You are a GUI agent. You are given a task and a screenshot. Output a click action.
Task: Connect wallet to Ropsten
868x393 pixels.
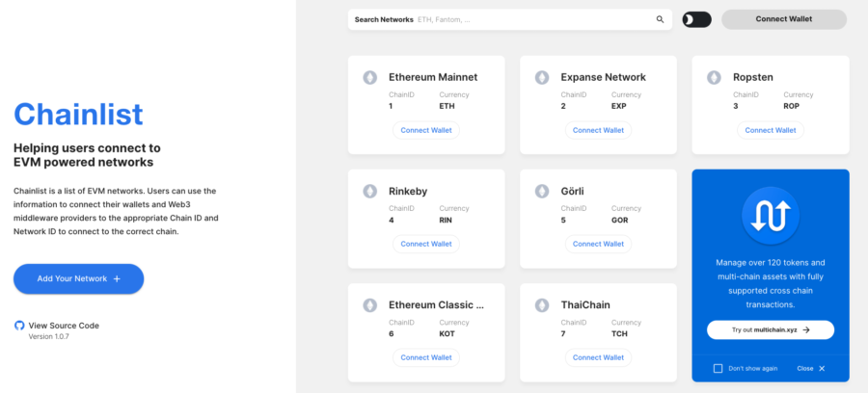pyautogui.click(x=771, y=130)
